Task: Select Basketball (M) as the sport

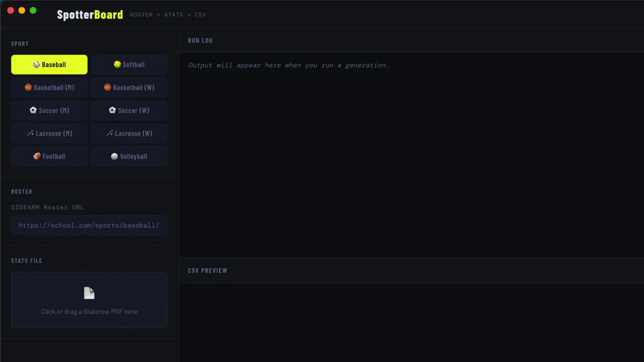Action: click(49, 87)
